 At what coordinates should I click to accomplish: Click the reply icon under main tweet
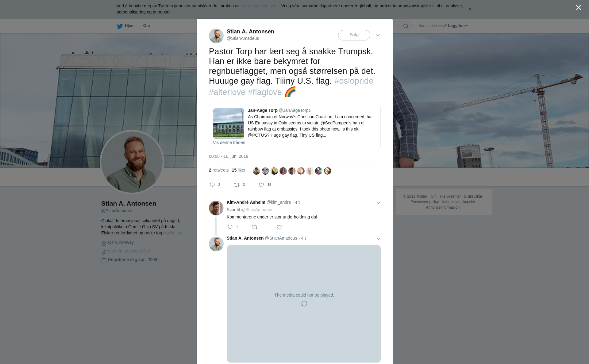pyautogui.click(x=212, y=185)
